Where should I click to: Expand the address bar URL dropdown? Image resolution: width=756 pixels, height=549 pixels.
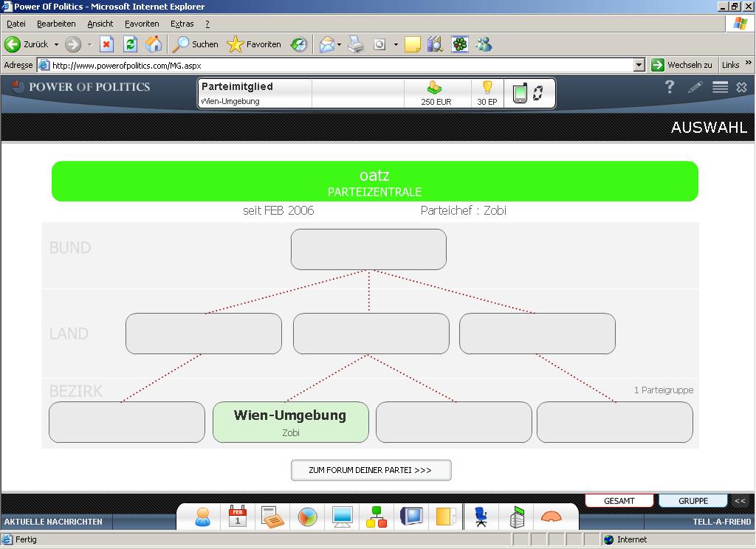pos(639,65)
